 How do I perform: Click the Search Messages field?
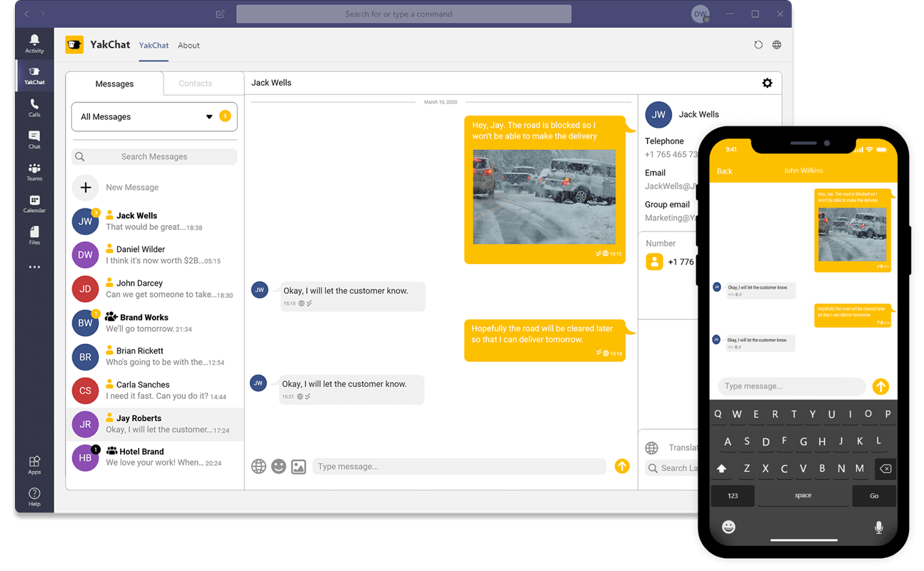click(x=154, y=156)
